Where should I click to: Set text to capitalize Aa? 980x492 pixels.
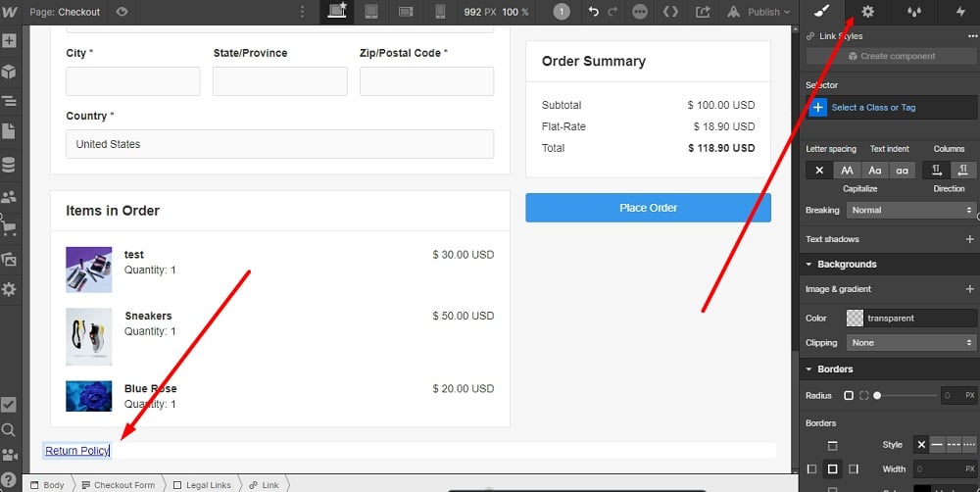[x=874, y=170]
